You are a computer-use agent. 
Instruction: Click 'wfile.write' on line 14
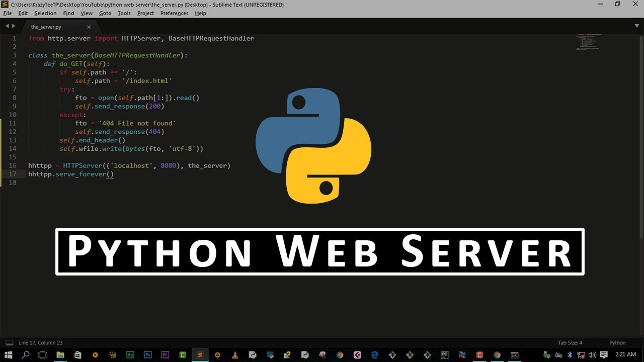(100, 149)
